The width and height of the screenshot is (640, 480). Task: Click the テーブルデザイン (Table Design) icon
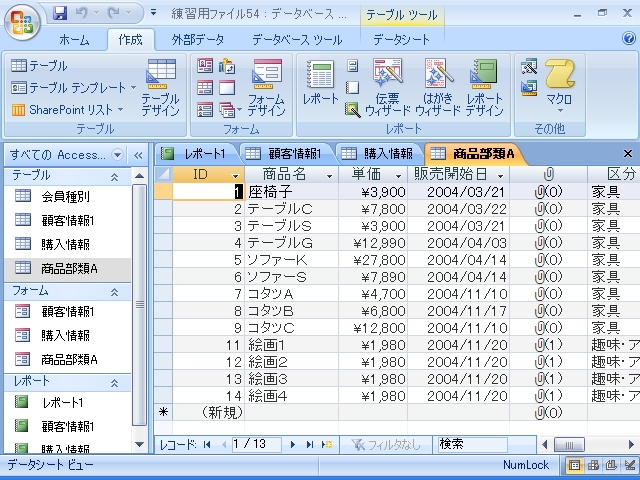[160, 86]
